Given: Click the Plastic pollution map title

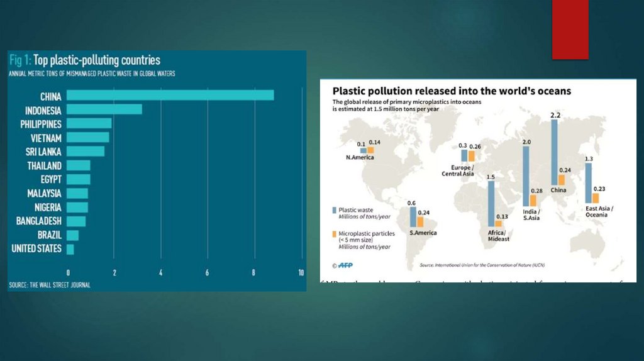Looking at the screenshot, I should tap(452, 91).
